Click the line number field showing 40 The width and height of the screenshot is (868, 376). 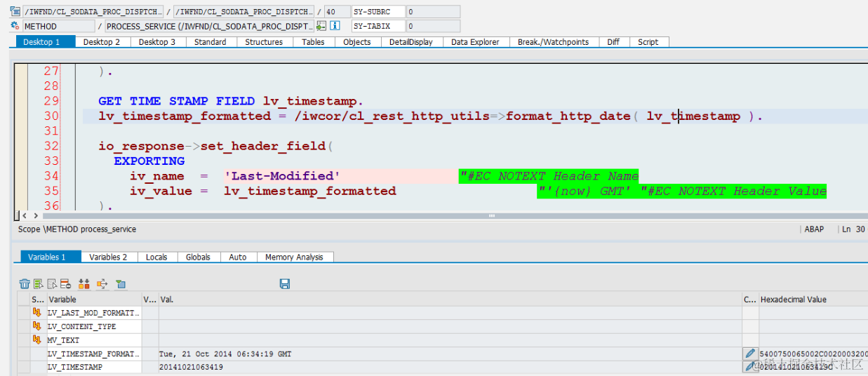[x=338, y=12]
